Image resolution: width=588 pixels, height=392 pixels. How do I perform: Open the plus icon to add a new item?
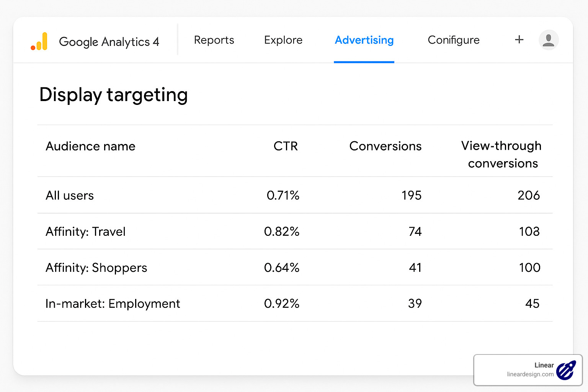pos(519,39)
